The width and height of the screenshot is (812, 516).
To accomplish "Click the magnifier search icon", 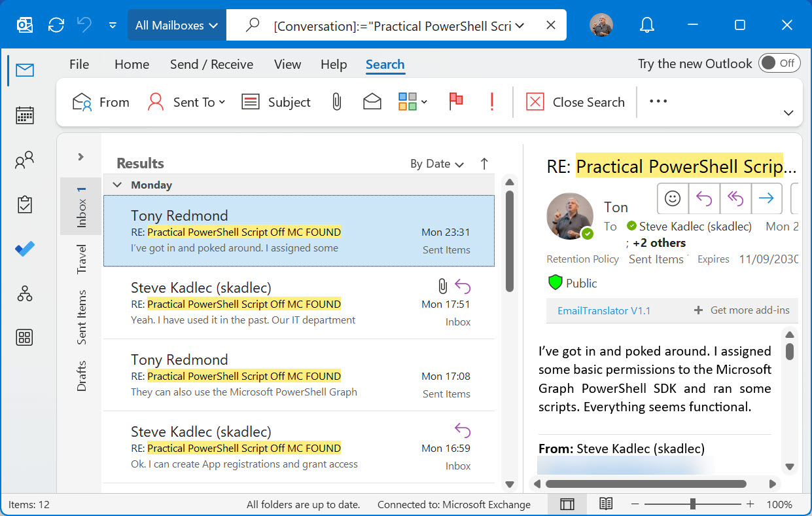I will [252, 25].
